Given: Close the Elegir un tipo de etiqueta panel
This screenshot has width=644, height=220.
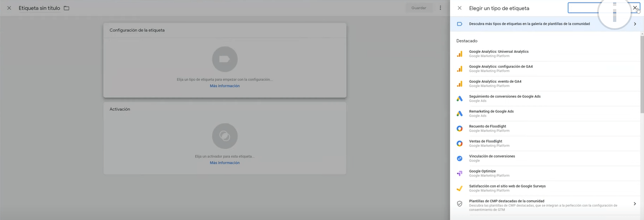Looking at the screenshot, I should [x=460, y=8].
